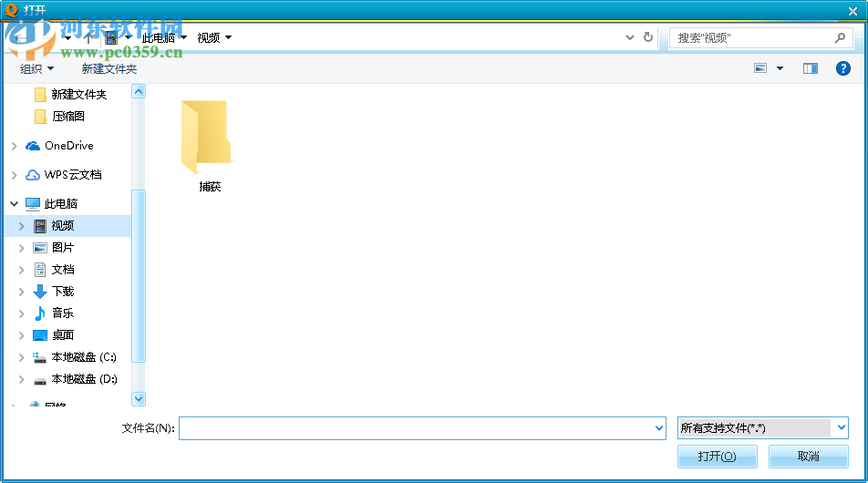The height and width of the screenshot is (483, 868).
Task: Select WPS云文档 in navigation pane
Action: tap(73, 175)
